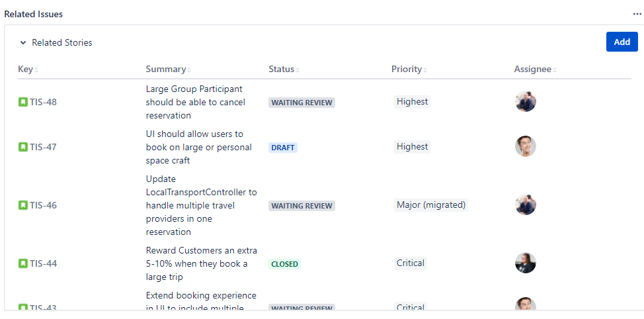This screenshot has width=644, height=319.
Task: Click the story icon beside TIS-48
Action: pos(23,102)
